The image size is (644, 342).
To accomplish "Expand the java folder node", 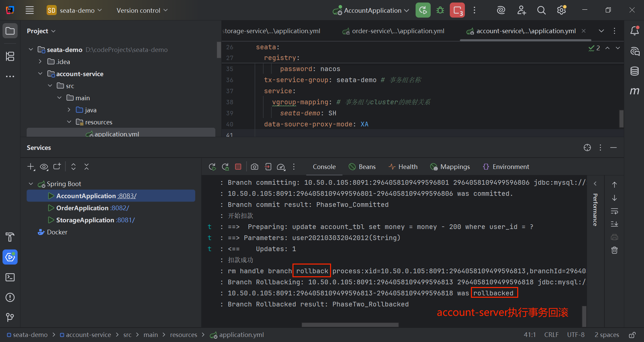I will pos(69,110).
